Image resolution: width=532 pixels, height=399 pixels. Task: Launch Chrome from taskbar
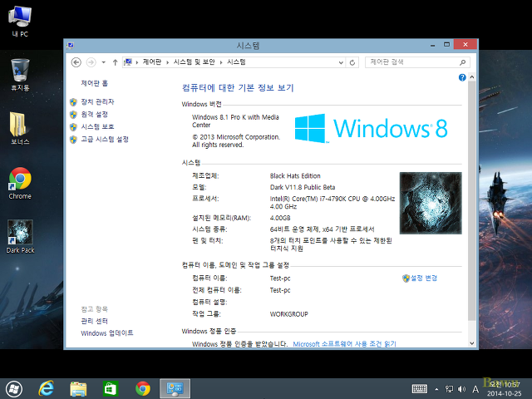click(143, 389)
